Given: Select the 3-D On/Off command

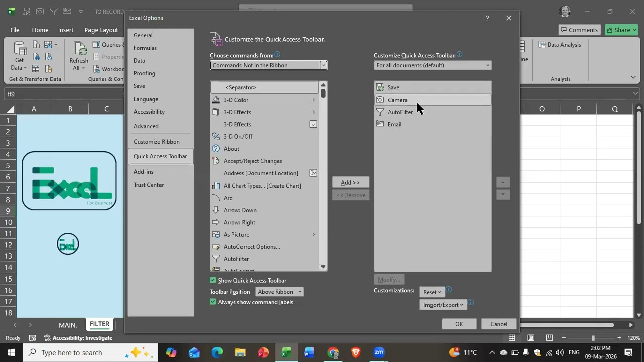Looking at the screenshot, I should [265, 136].
